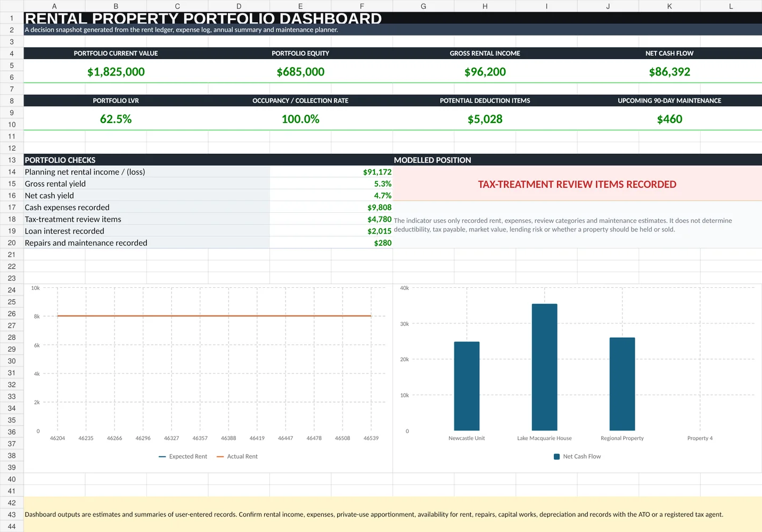Click the 100.0% occupancy value

[x=300, y=119]
